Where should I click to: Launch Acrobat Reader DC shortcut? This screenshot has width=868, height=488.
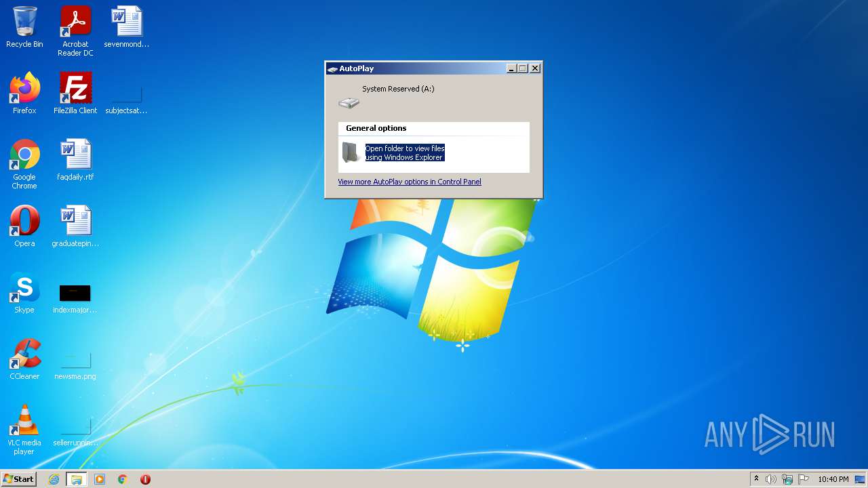pyautogui.click(x=75, y=31)
